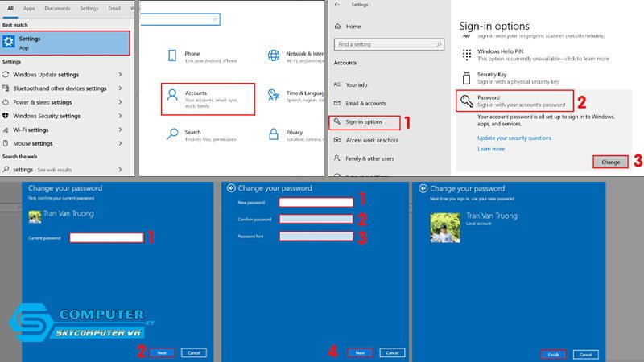This screenshot has width=644, height=362.
Task: Expand Windows Update settings chevron
Action: pyautogui.click(x=120, y=74)
